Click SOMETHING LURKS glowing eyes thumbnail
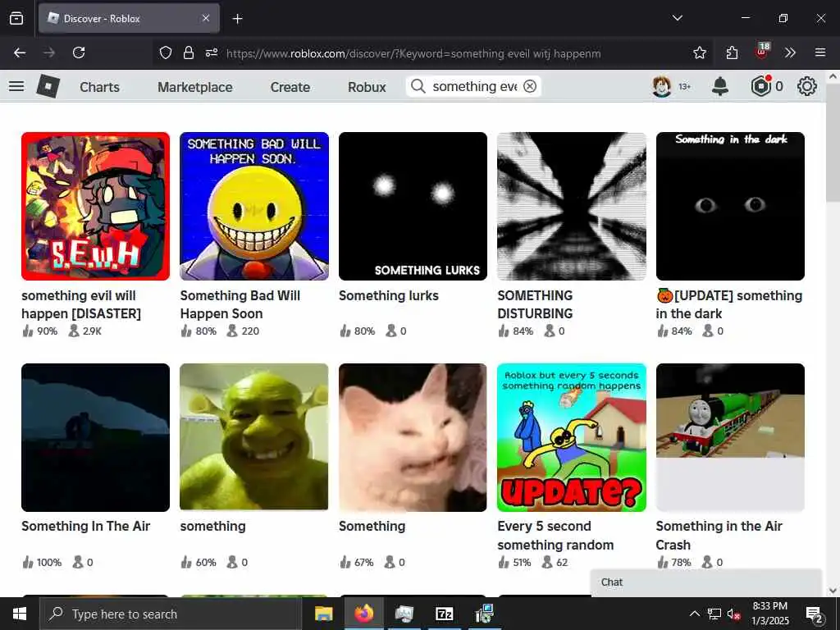The width and height of the screenshot is (840, 630). [x=413, y=206]
